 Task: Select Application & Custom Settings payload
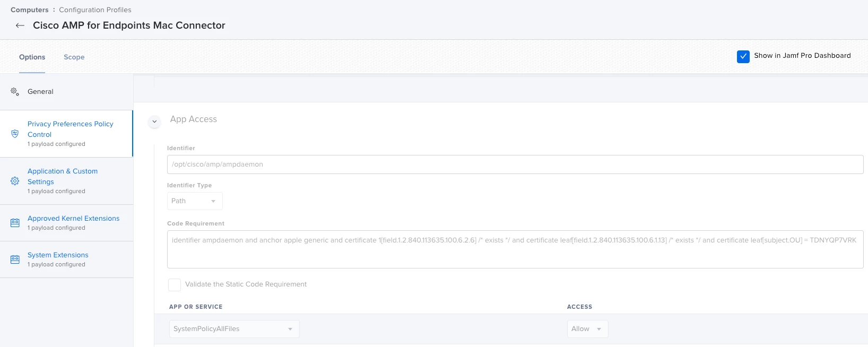[x=66, y=181]
